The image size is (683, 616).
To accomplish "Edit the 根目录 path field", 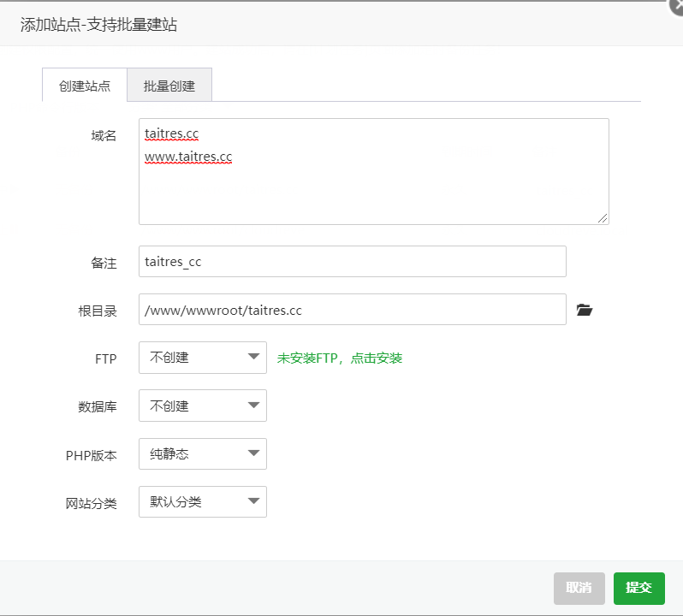I will (353, 309).
